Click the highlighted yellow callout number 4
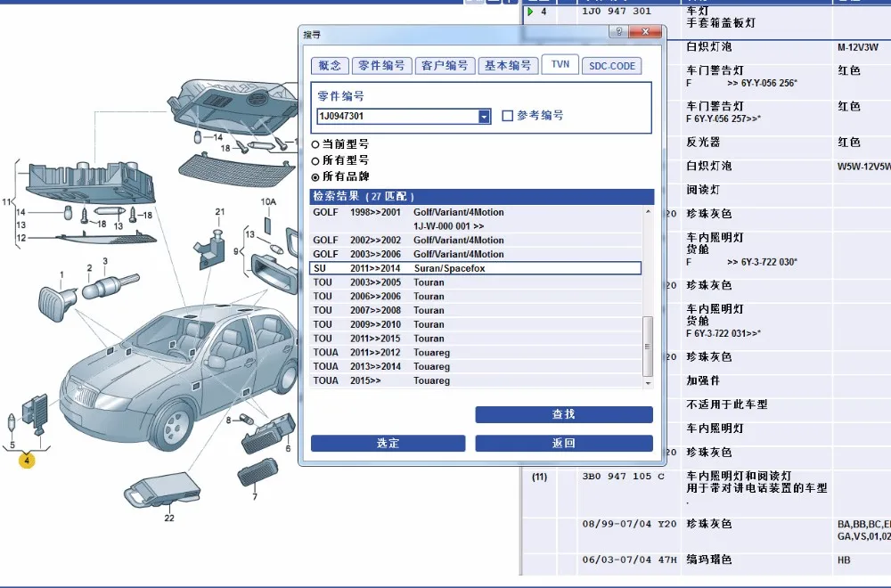891x588 pixels. coord(27,461)
